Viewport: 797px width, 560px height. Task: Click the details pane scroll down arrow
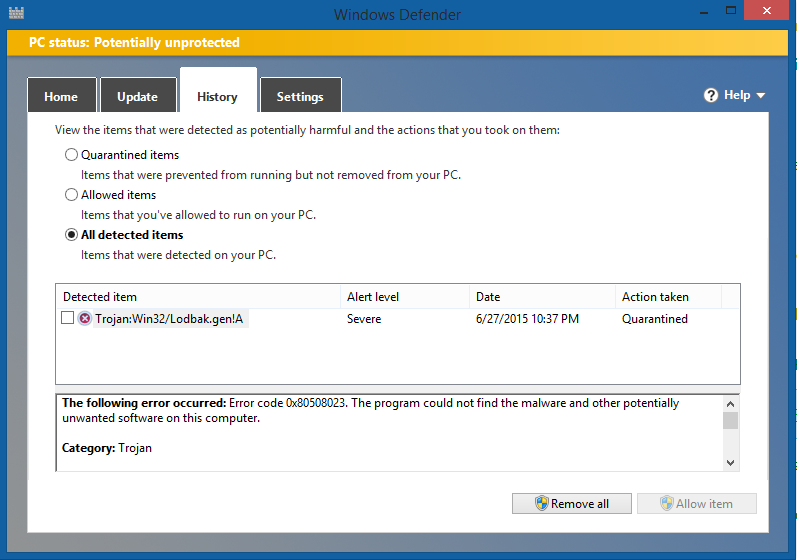tap(730, 462)
